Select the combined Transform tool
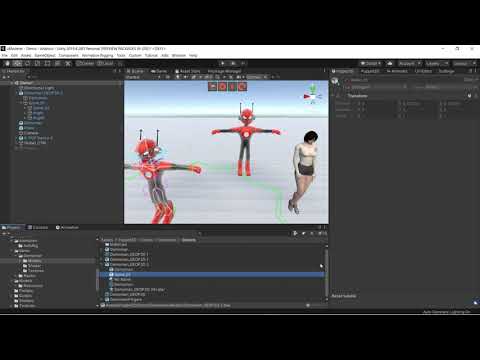This screenshot has width=480, height=360. click(x=57, y=63)
